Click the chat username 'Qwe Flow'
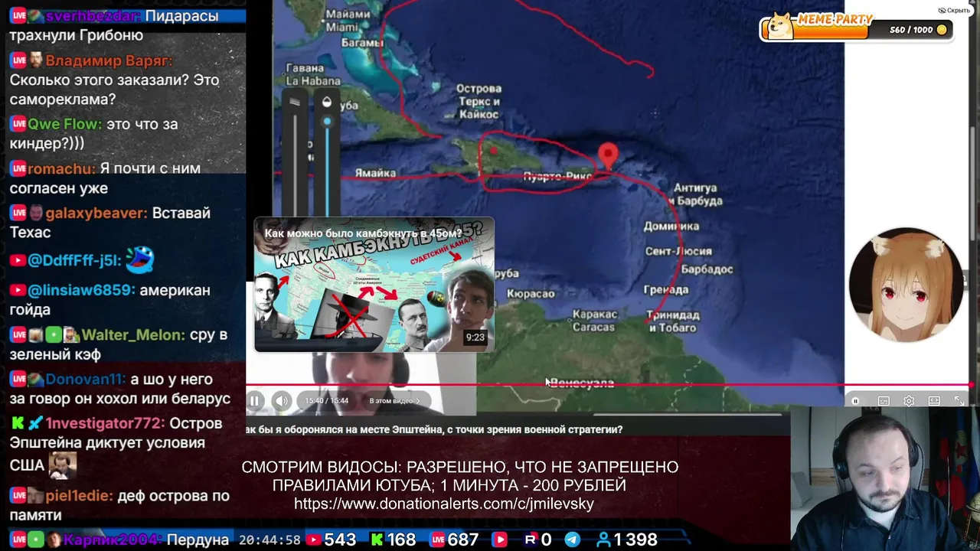Viewport: 980px width, 551px height. [x=64, y=124]
